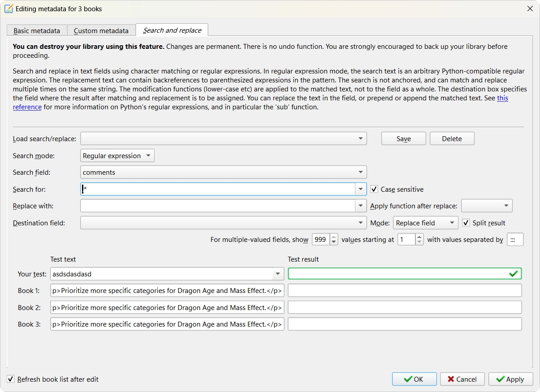Click the Apply button
540x392 pixels.
point(510,379)
